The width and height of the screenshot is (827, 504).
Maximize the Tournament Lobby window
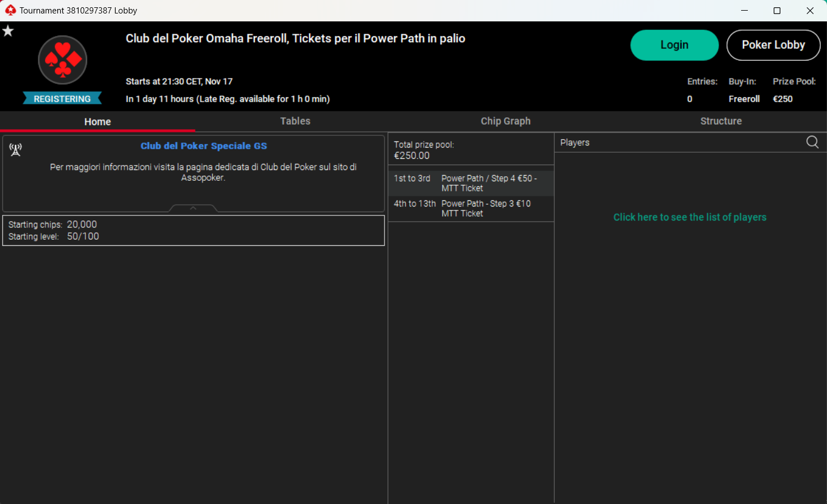coord(777,10)
